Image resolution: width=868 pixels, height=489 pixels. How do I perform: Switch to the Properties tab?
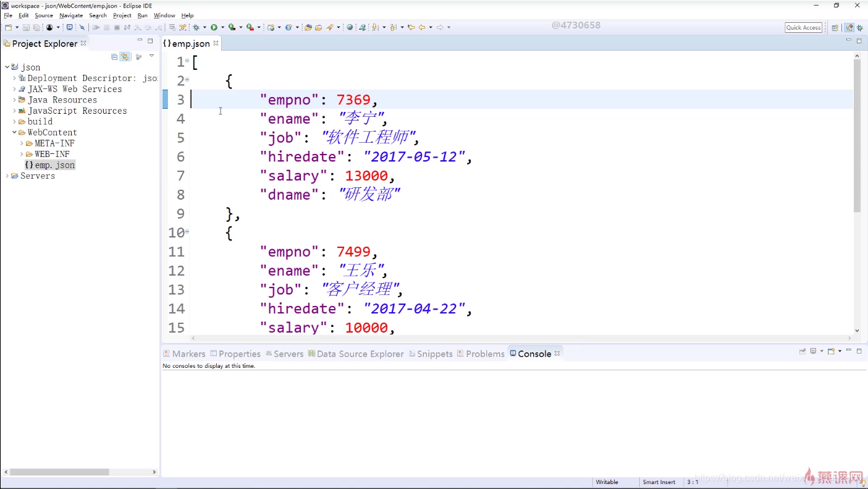235,354
